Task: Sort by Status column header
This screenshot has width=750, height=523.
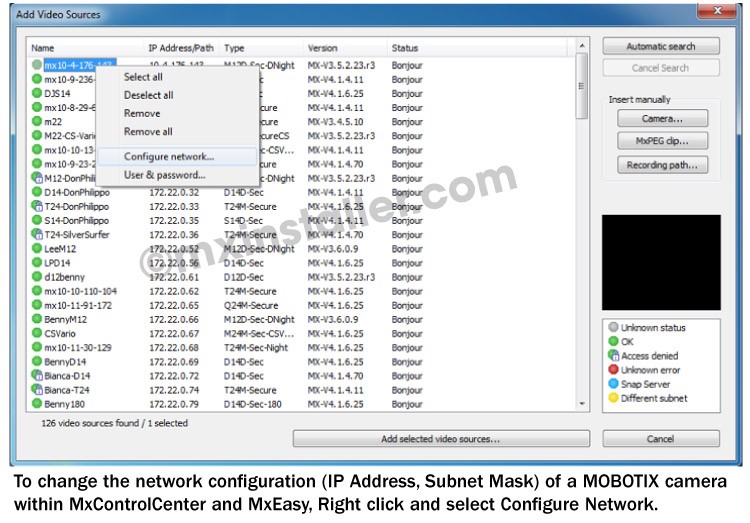Action: coord(477,48)
